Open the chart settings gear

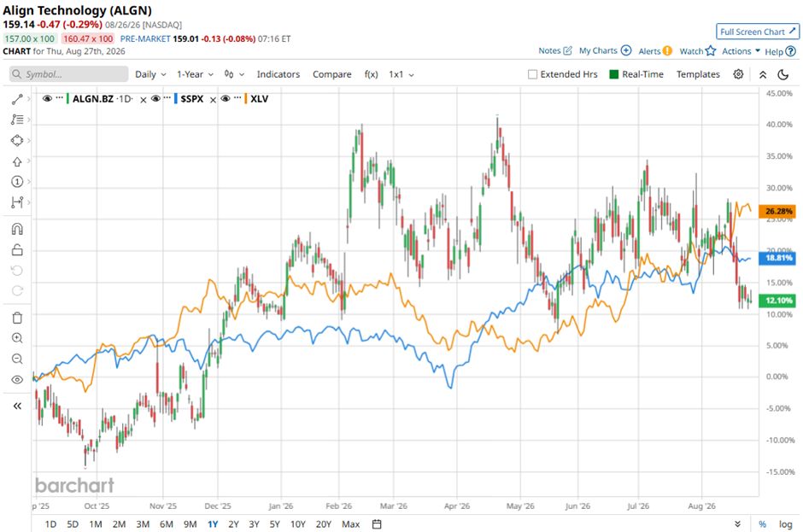click(738, 74)
